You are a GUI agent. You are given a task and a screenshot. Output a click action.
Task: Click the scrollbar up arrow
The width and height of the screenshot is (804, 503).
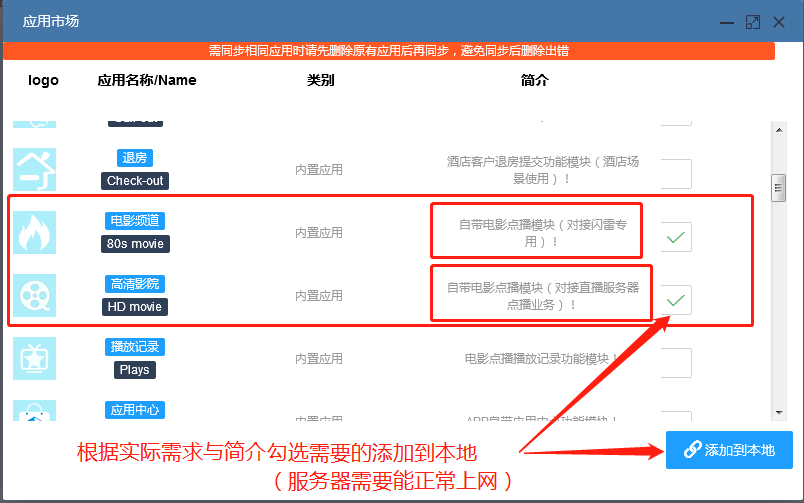pyautogui.click(x=777, y=129)
